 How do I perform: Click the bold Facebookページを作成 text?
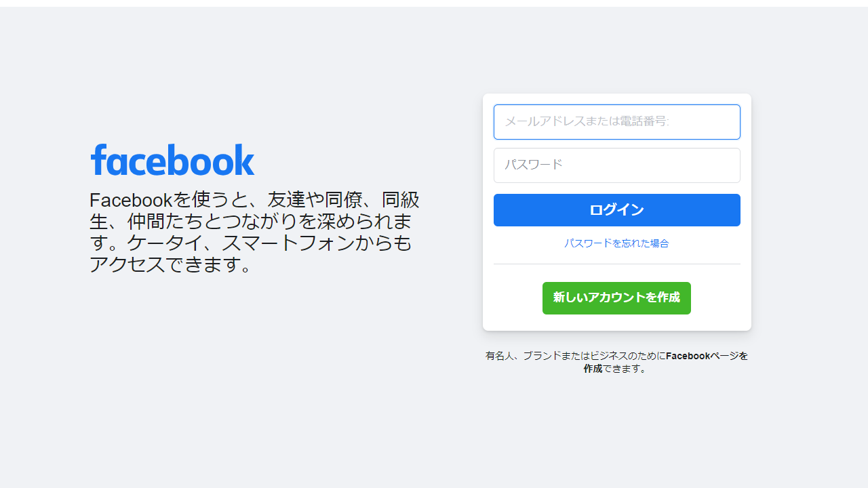tap(707, 356)
